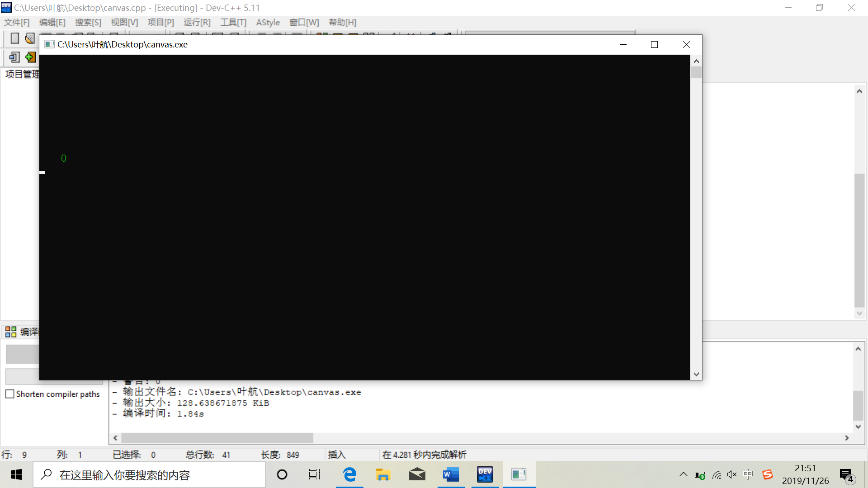Click the green plus insert icon
868x488 pixels.
pyautogui.click(x=30, y=57)
